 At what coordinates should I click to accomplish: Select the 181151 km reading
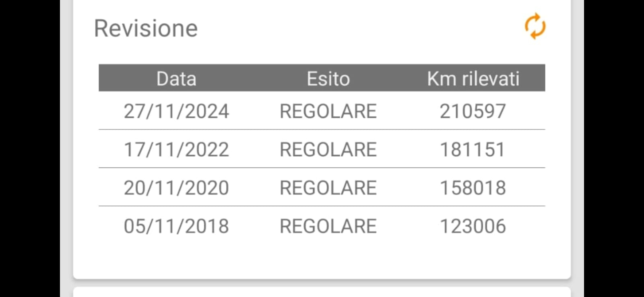click(473, 150)
